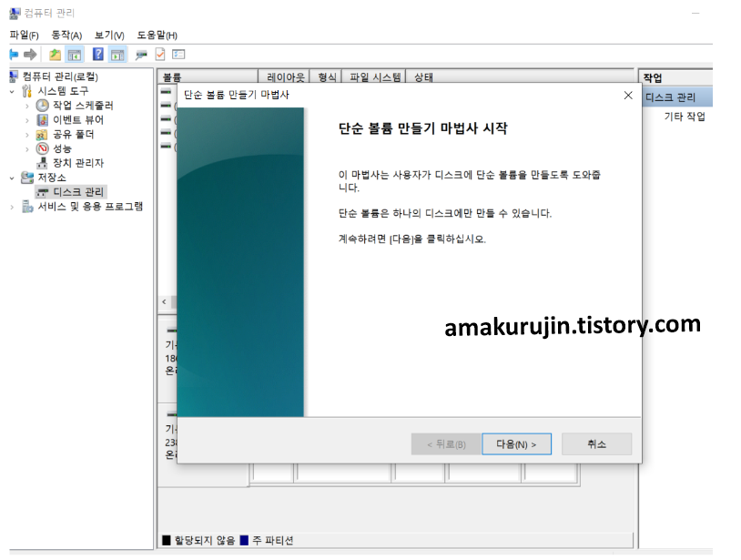The height and width of the screenshot is (560, 741).
Task: Click the volume list scroll-left arrow
Action: [x=165, y=302]
